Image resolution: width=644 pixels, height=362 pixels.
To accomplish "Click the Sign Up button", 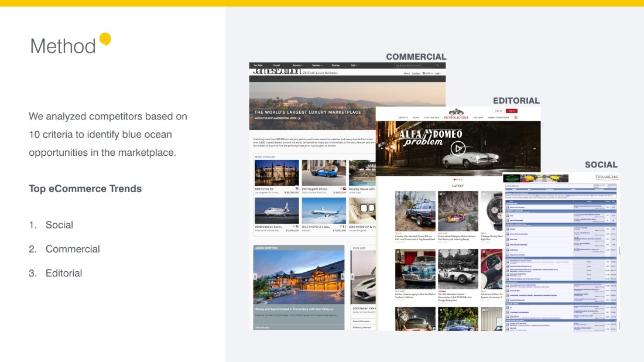I will 498,110.
